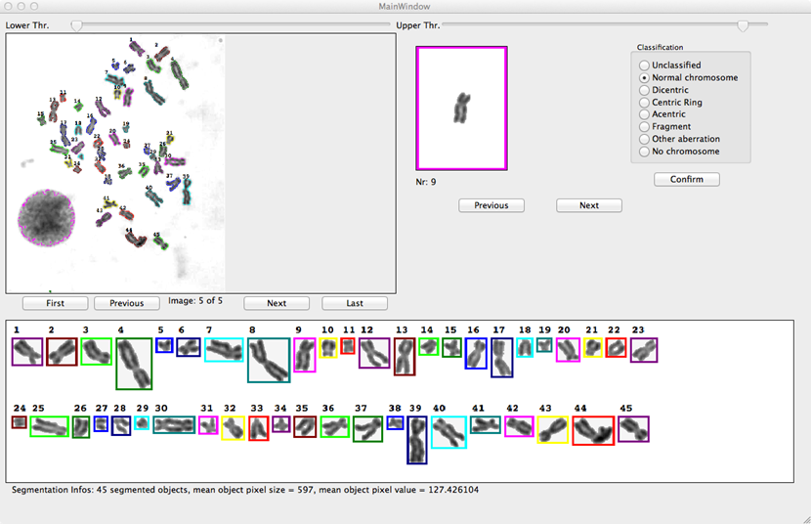The image size is (812, 525).
Task: Choose chromosome thumbnail number 25
Action: [x=49, y=426]
